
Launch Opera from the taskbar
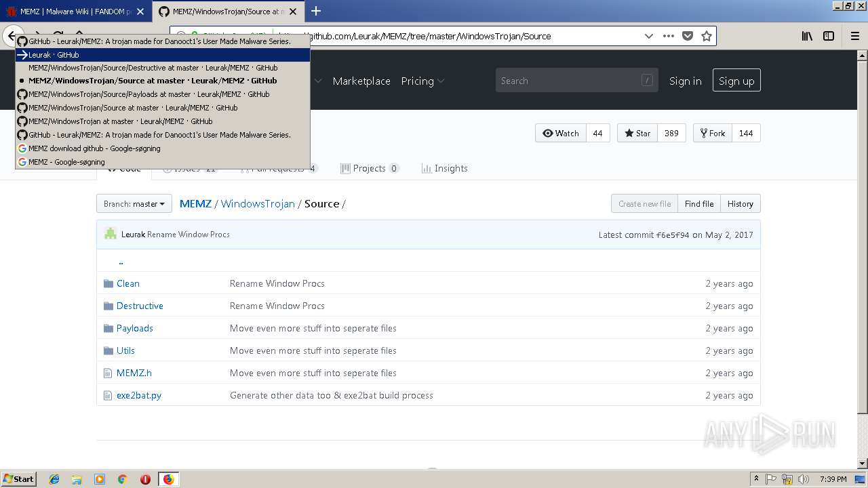[x=145, y=479]
